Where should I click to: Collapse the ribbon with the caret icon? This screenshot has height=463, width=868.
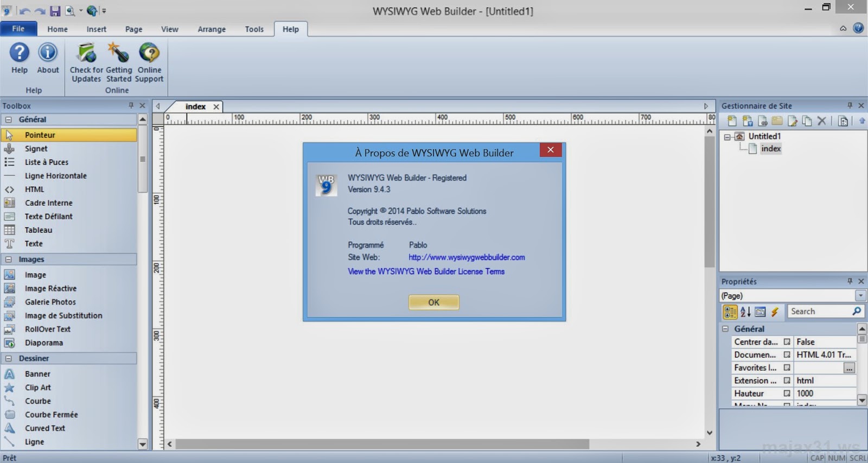(843, 28)
